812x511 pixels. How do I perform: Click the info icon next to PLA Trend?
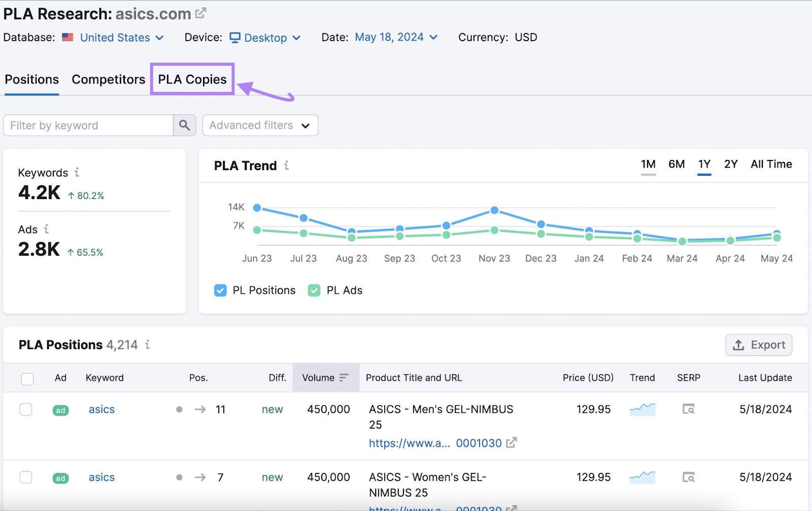[x=287, y=165]
